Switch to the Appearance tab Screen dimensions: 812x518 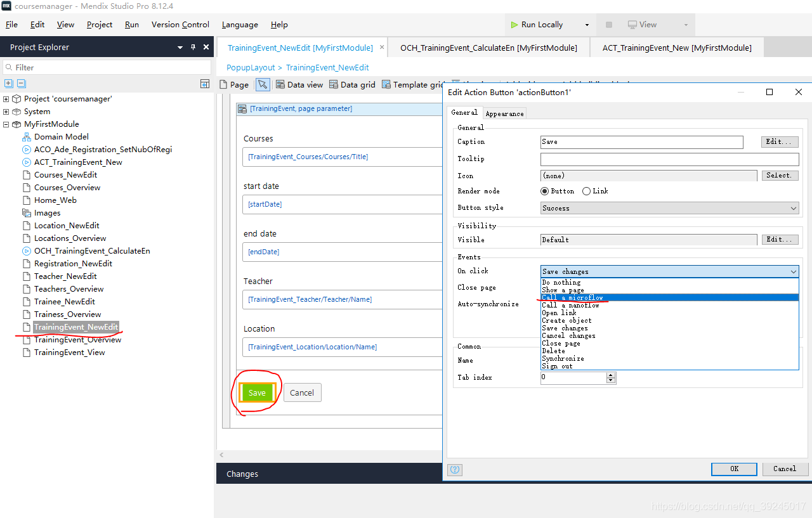pyautogui.click(x=504, y=113)
